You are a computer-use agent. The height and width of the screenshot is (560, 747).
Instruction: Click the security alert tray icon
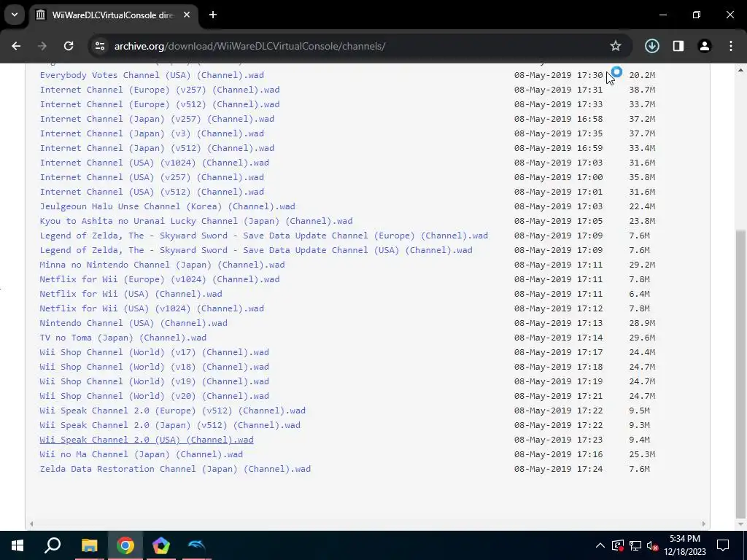tap(617, 545)
